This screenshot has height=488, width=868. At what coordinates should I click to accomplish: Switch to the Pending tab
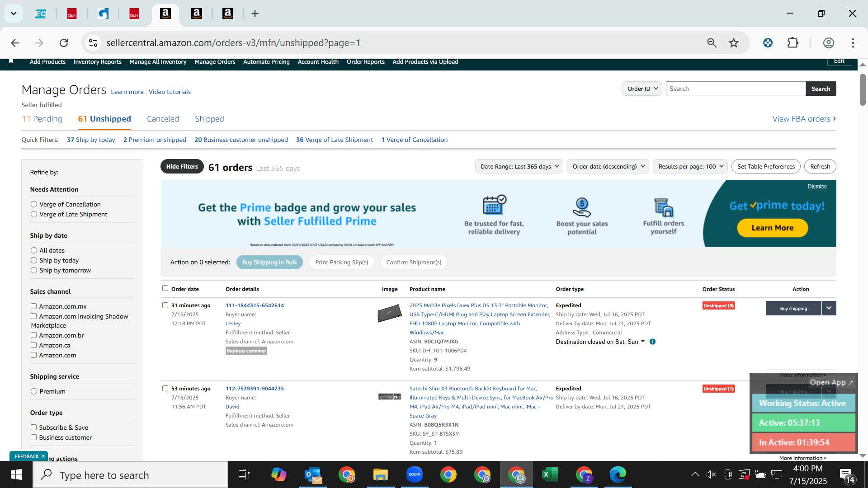42,119
